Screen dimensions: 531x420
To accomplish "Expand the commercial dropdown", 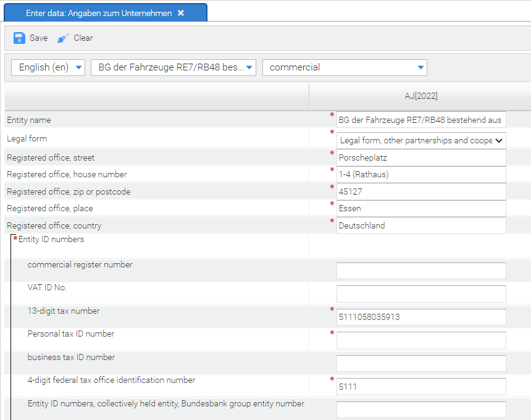I will point(344,67).
